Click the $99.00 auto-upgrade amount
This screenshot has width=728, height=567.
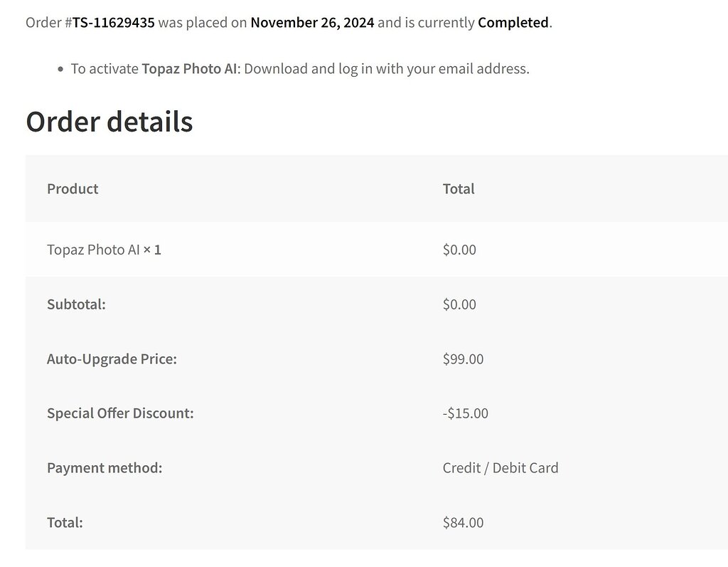point(463,359)
